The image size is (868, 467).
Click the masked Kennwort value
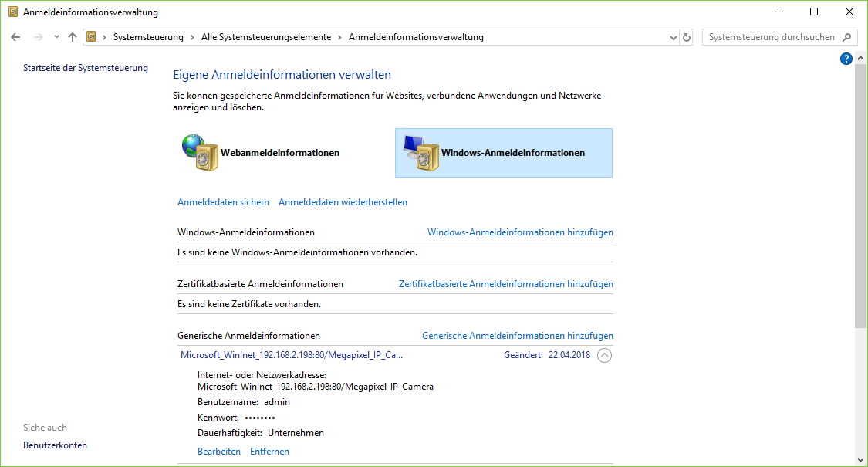click(x=259, y=418)
